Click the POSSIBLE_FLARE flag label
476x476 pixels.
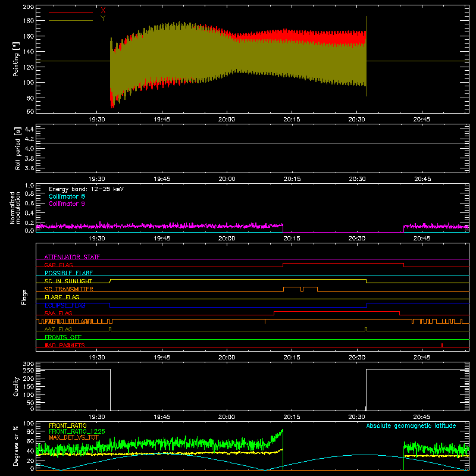click(x=68, y=273)
